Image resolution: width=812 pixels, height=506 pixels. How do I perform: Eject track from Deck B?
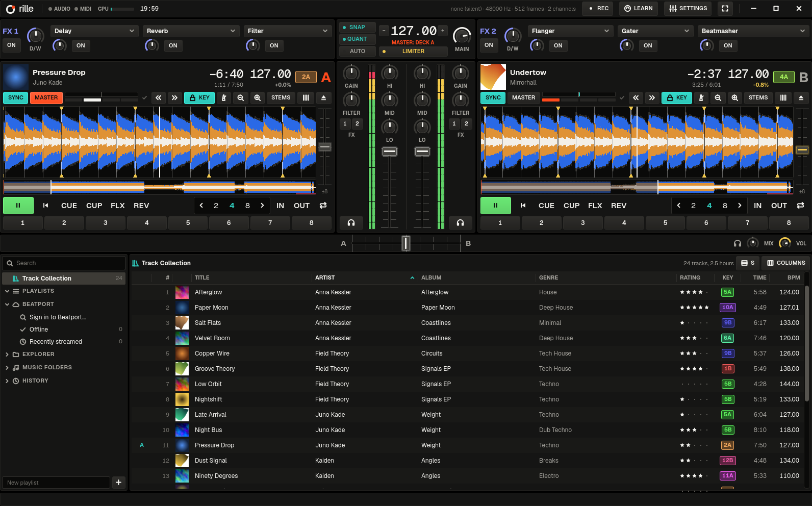801,98
